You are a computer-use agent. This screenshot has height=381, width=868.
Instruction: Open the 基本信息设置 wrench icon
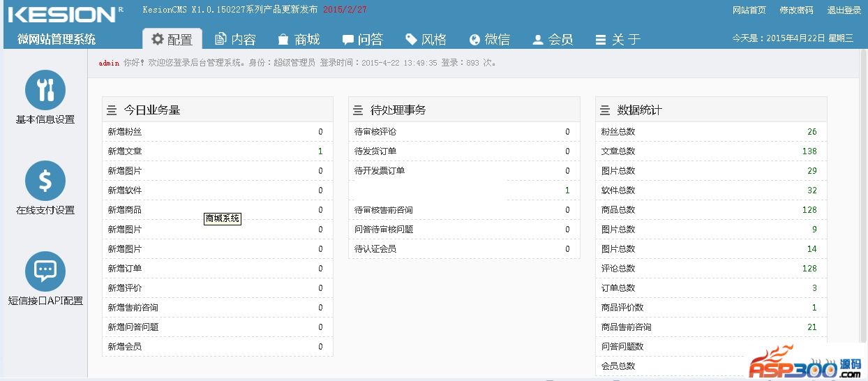[45, 90]
